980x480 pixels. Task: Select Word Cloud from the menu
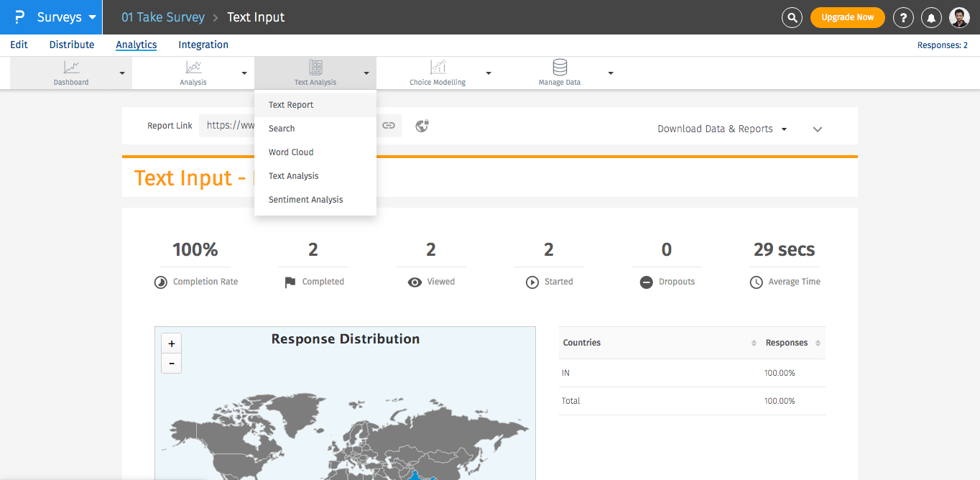[291, 152]
